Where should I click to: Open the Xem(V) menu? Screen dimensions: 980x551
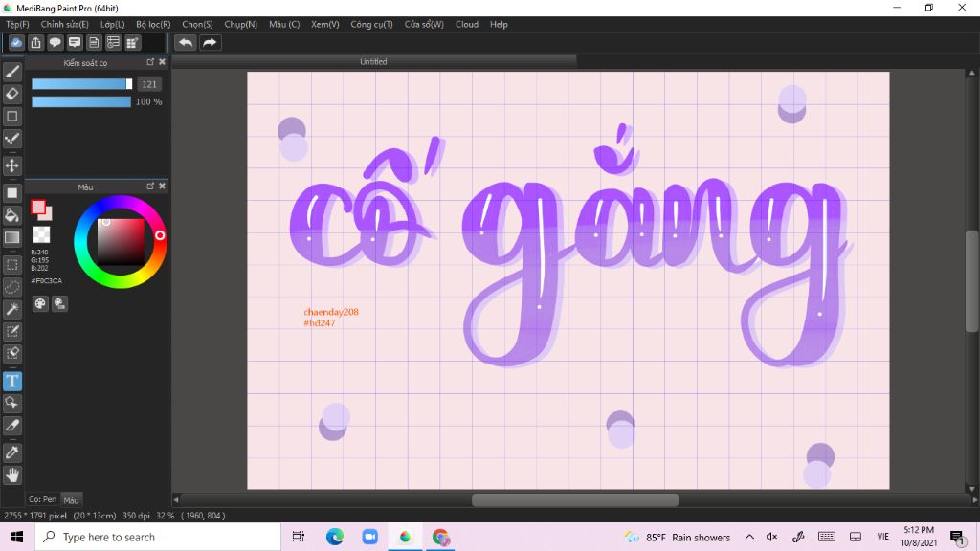(325, 24)
